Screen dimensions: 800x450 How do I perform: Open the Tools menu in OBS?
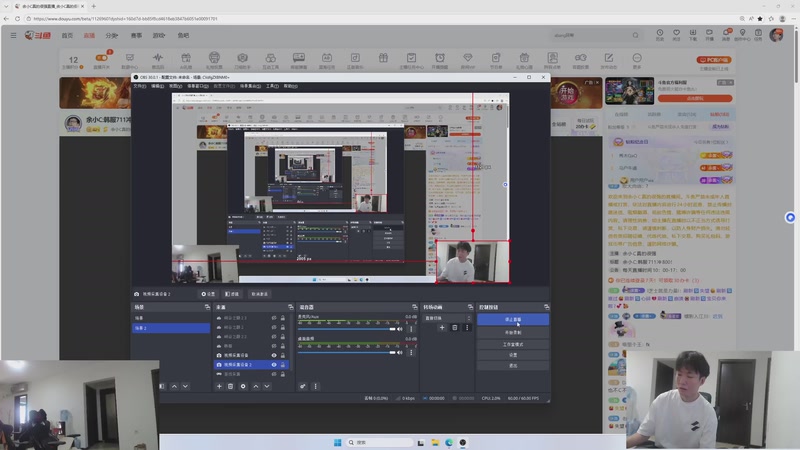272,86
